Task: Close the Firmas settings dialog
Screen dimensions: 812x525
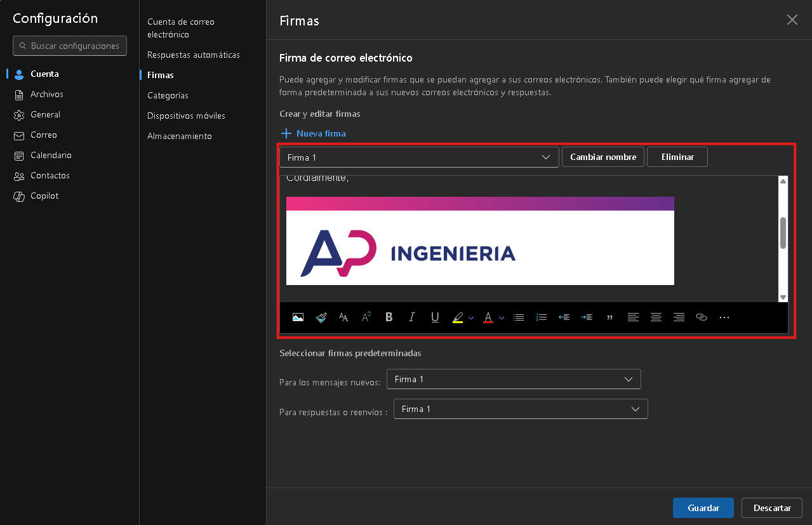Action: coord(792,20)
